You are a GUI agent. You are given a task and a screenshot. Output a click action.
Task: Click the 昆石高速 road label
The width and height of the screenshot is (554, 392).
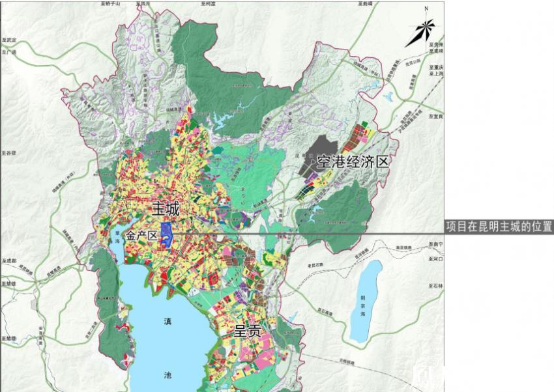325,313
